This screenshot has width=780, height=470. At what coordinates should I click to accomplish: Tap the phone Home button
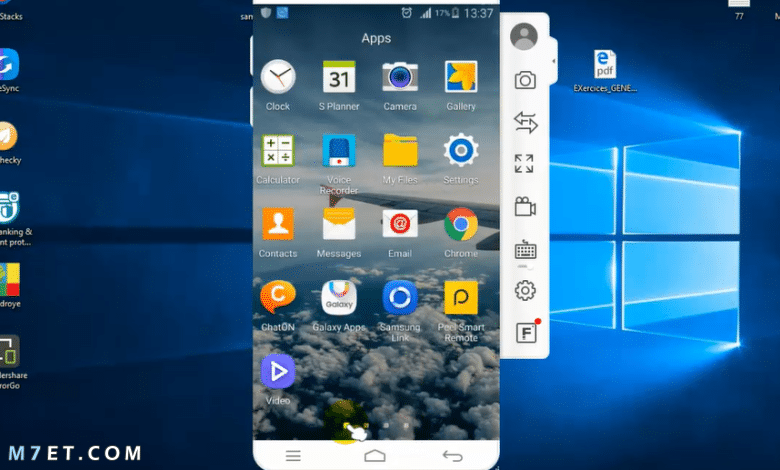coord(375,455)
